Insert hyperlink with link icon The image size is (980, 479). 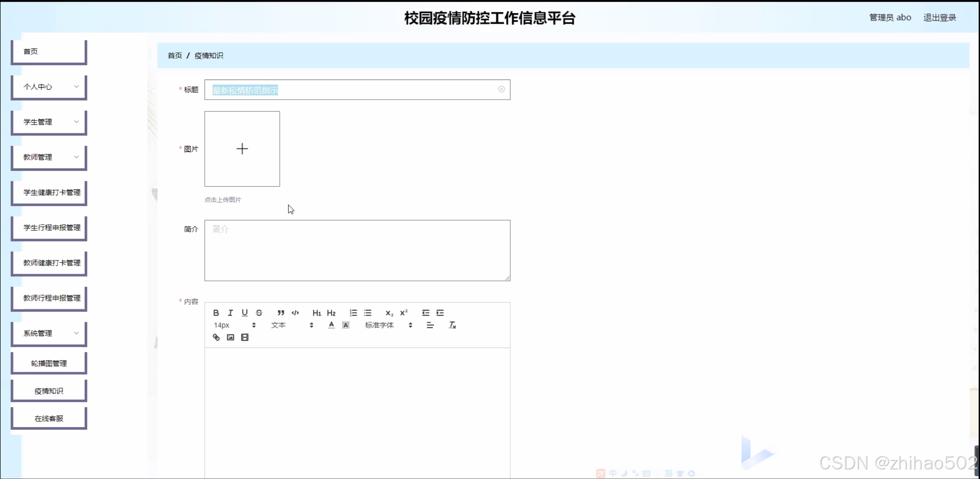point(216,337)
